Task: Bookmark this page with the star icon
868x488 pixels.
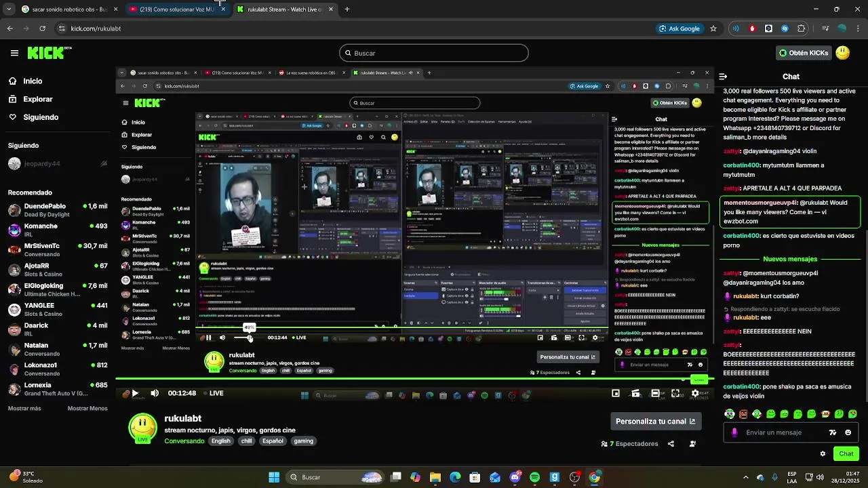Action: 713,28
